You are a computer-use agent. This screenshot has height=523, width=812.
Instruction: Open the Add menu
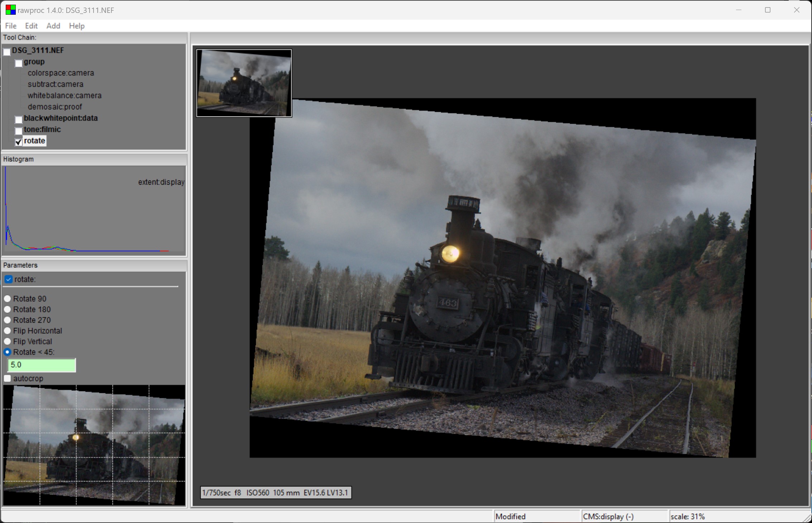click(53, 26)
